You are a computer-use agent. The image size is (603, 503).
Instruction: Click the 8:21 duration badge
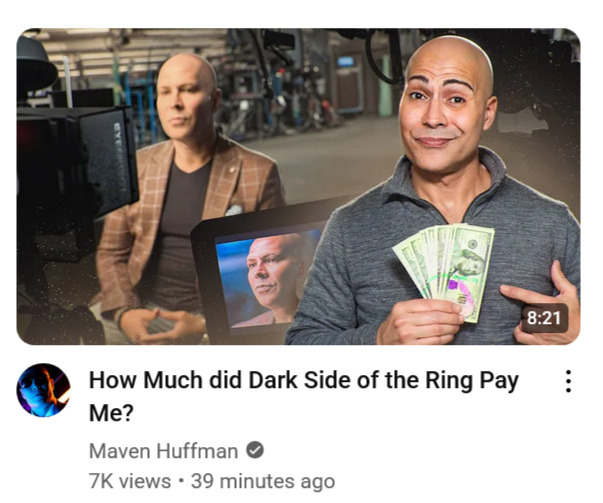[x=544, y=318]
